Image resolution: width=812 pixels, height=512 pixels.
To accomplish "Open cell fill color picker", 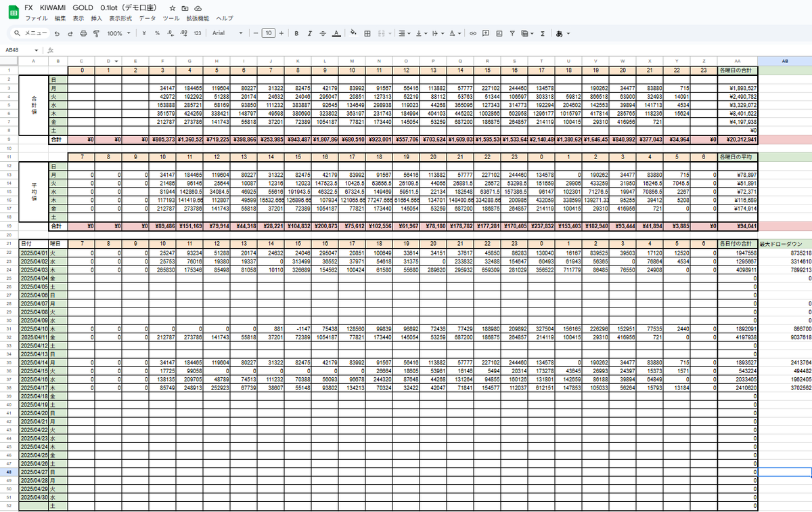I will pyautogui.click(x=355, y=33).
